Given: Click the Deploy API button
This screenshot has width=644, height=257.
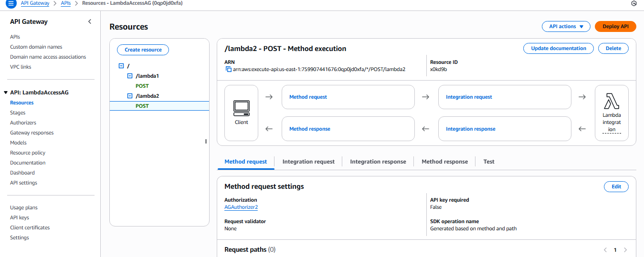Looking at the screenshot, I should pos(615,27).
